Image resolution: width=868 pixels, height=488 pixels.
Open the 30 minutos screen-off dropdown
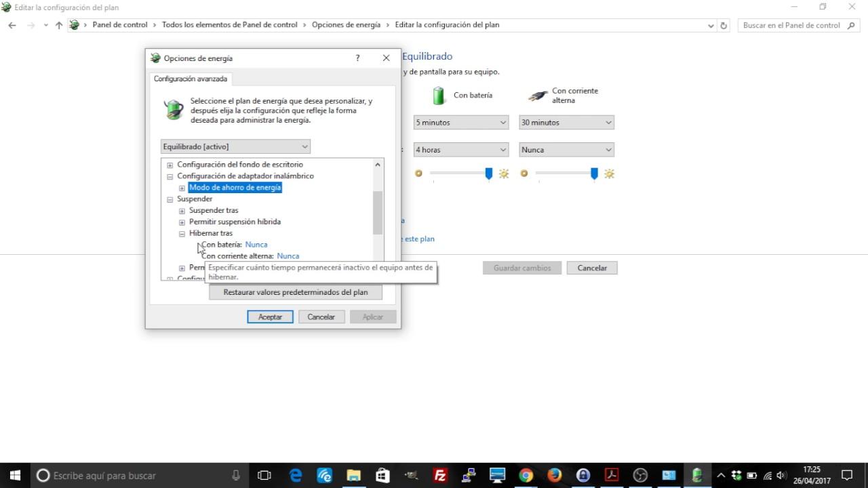[566, 122]
